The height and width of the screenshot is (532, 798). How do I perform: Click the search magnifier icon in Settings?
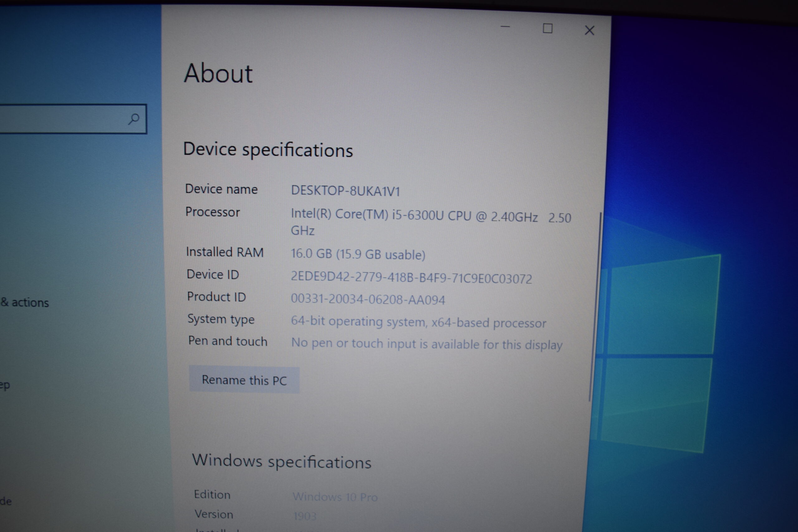pyautogui.click(x=134, y=119)
